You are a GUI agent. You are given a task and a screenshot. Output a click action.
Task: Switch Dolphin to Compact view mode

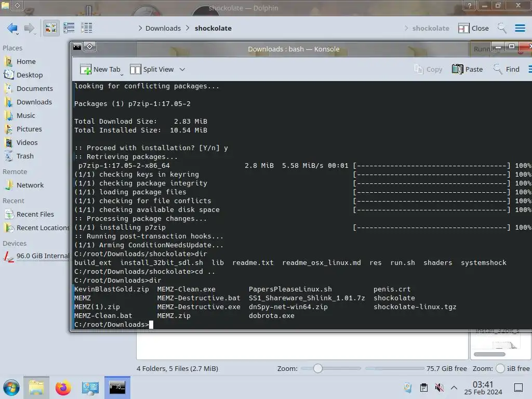tap(69, 28)
